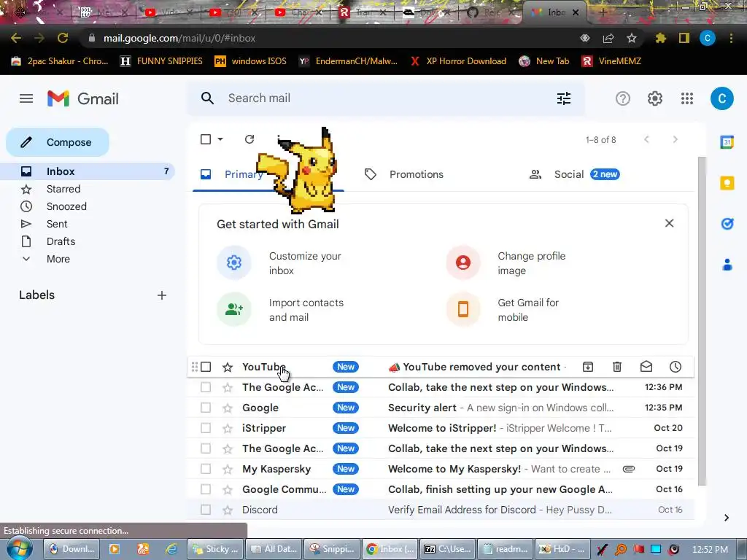Check the YouTube email checkbox
Viewport: 747px width, 560px height.
206,367
